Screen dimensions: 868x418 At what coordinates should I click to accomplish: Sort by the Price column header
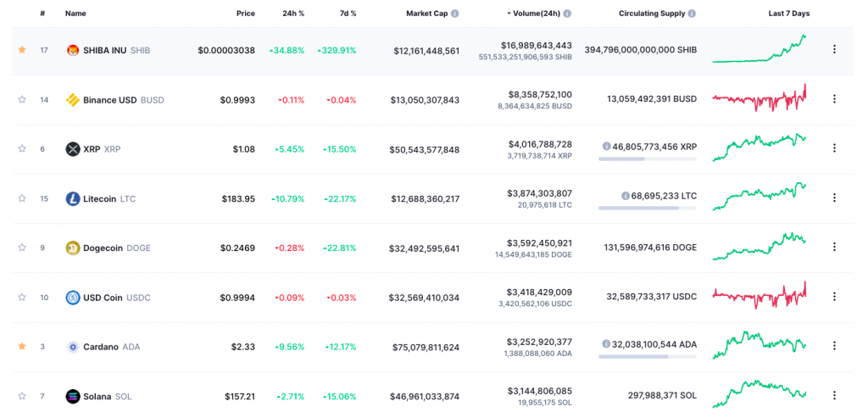click(247, 14)
